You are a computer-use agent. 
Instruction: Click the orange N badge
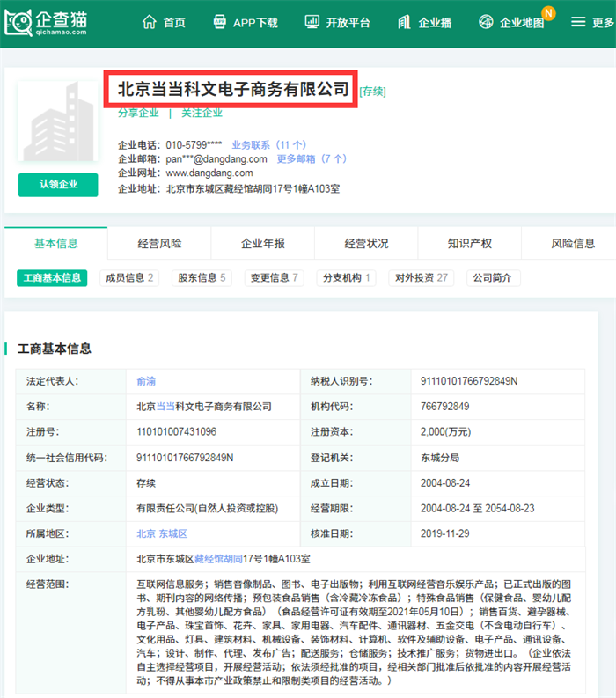tap(548, 13)
